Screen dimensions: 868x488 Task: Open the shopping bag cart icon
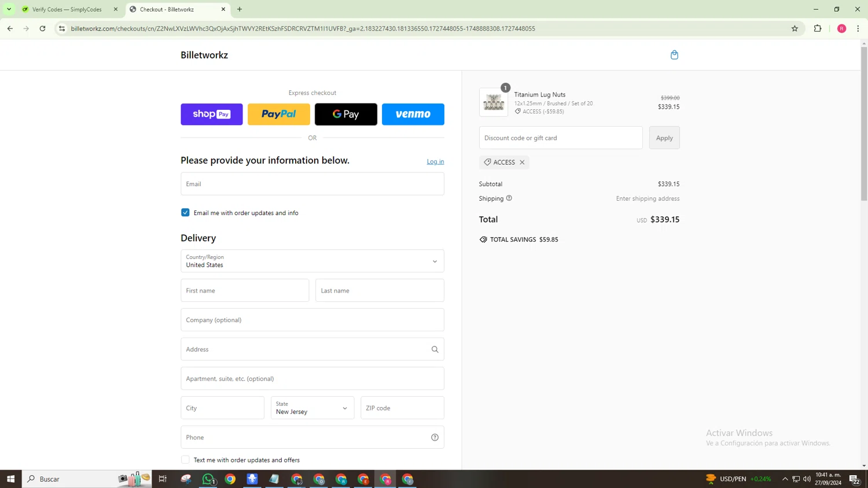(674, 55)
